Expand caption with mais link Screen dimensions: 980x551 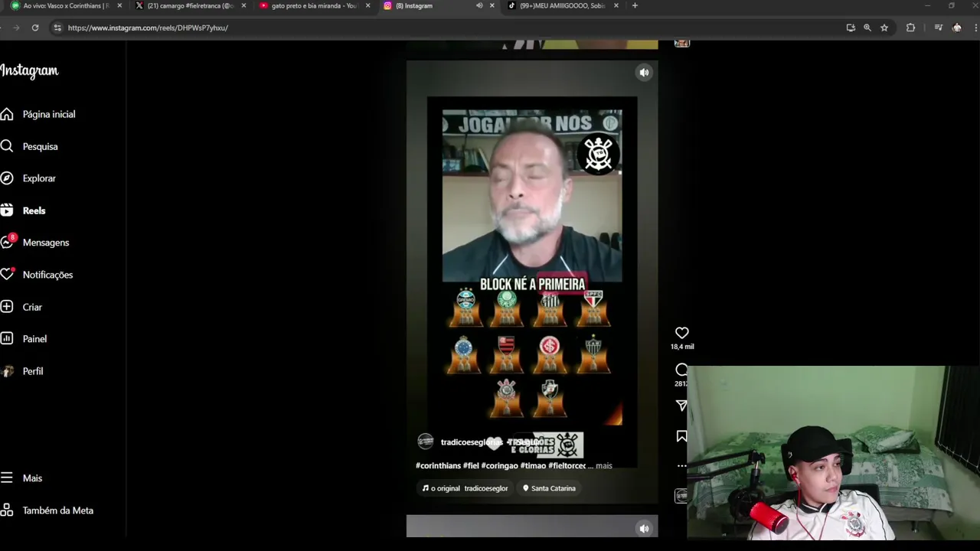[604, 465]
